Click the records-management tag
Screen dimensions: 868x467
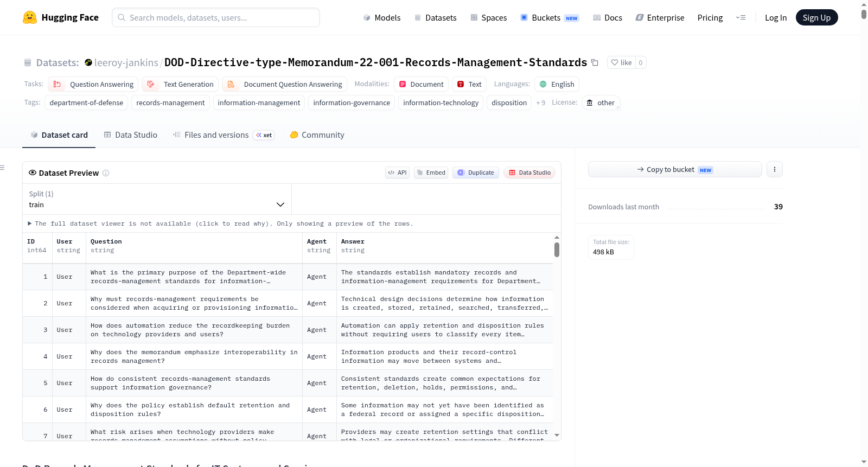tap(170, 103)
